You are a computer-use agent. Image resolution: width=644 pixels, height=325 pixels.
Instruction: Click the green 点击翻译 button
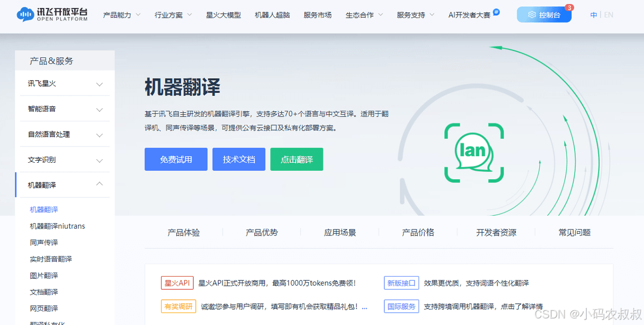point(297,159)
